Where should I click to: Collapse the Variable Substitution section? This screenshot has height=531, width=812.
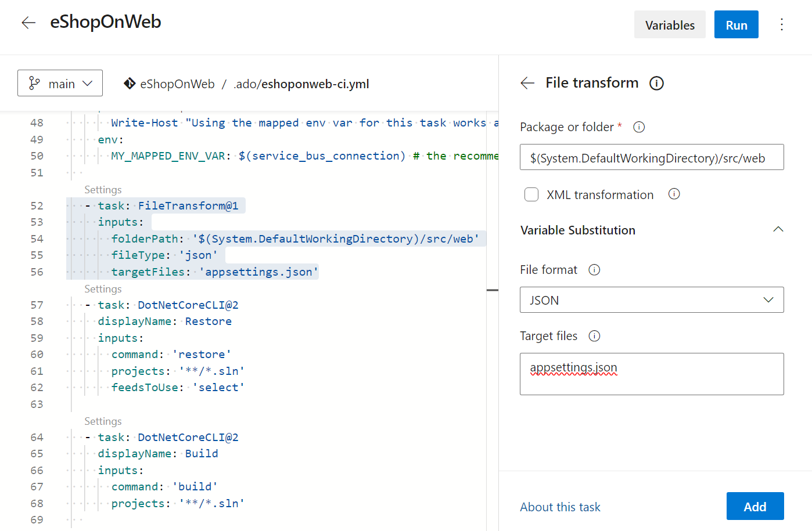point(778,230)
